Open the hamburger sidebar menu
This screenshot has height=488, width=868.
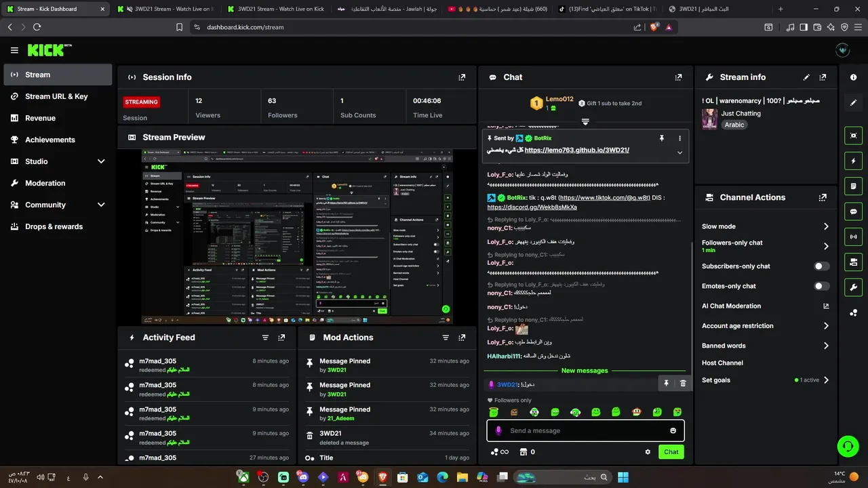coord(14,50)
